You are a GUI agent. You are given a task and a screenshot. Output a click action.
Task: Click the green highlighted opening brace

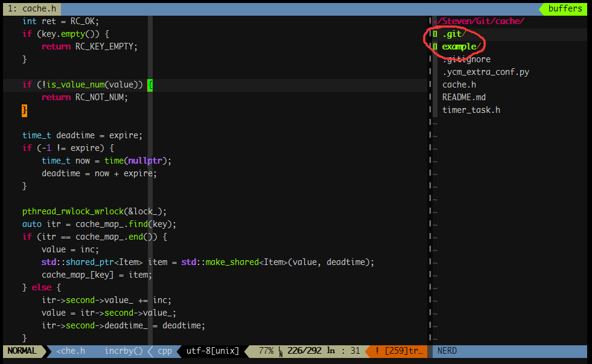coord(150,85)
